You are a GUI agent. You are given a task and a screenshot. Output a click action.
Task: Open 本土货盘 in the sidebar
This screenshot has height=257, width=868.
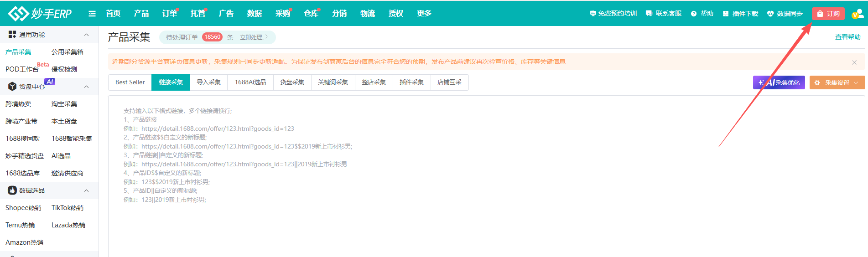(64, 121)
